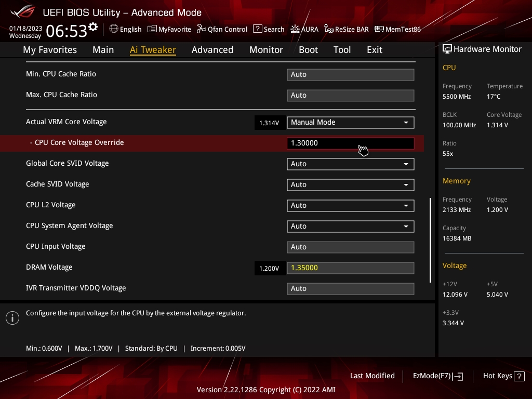Click the English language globe icon
This screenshot has width=532, height=399.
[114, 29]
